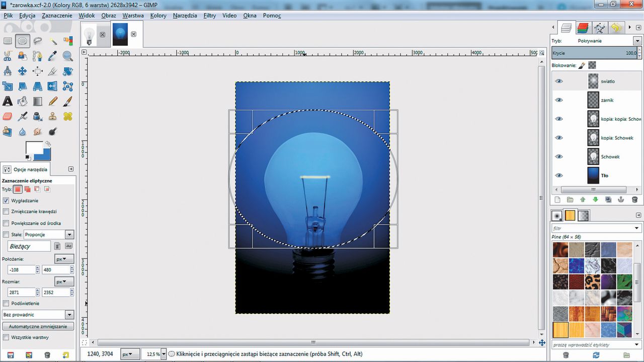The width and height of the screenshot is (644, 362).
Task: Click the anchor layer icon
Action: 621,200
